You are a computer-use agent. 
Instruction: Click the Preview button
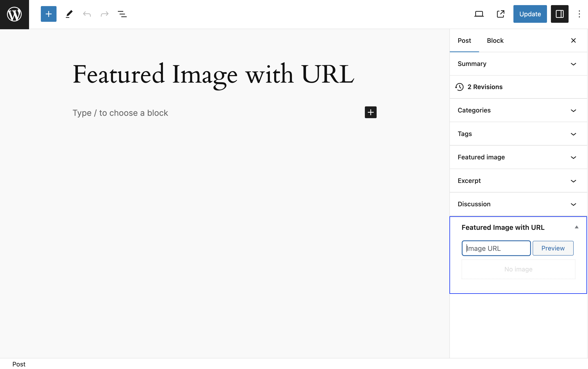pyautogui.click(x=553, y=248)
